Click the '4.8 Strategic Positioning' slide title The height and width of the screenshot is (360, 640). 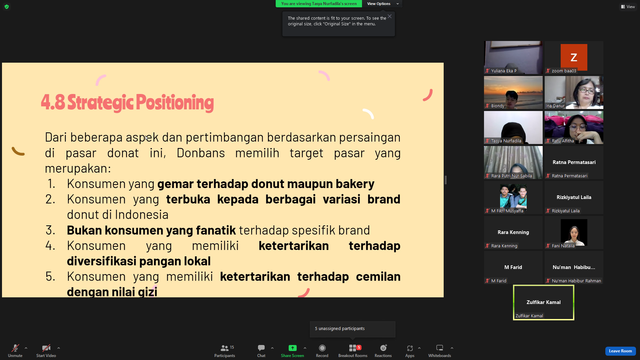pyautogui.click(x=127, y=102)
